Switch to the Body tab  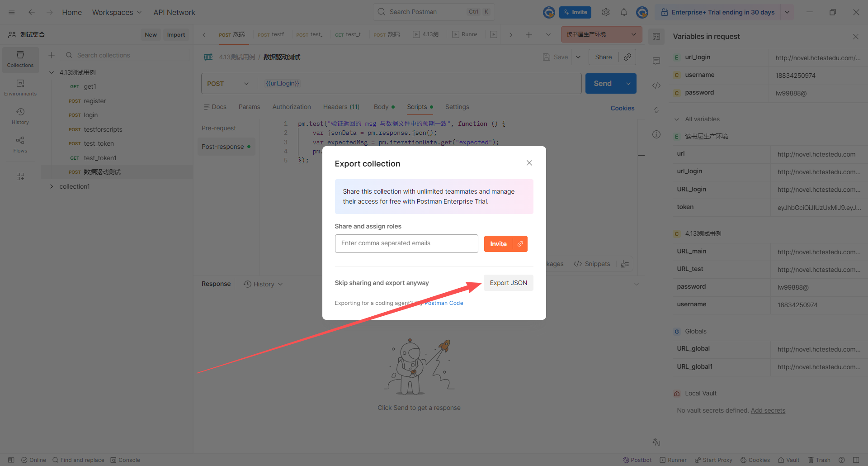pyautogui.click(x=384, y=107)
